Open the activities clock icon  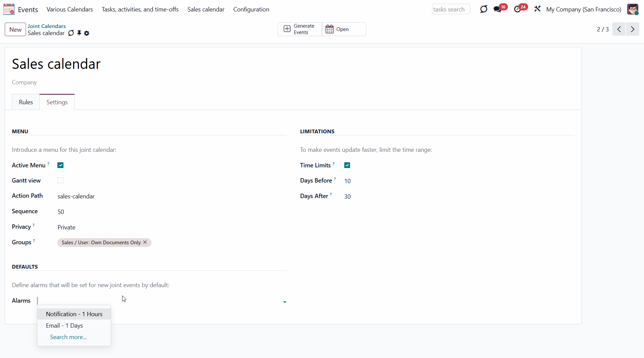pyautogui.click(x=517, y=9)
